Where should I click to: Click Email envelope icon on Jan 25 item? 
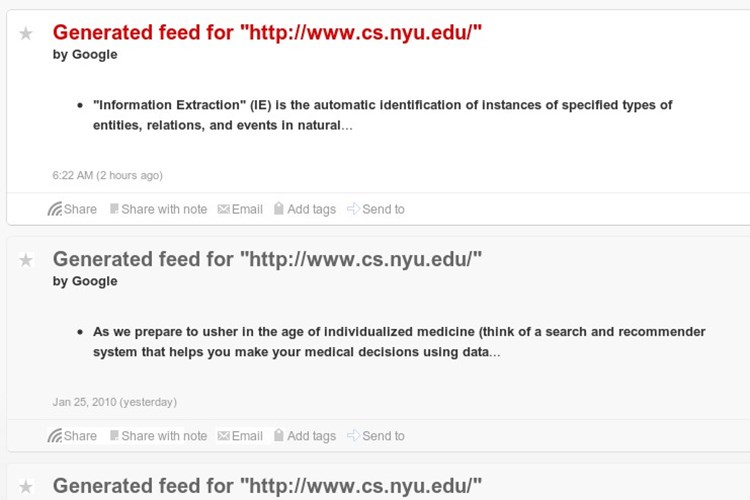tap(223, 436)
